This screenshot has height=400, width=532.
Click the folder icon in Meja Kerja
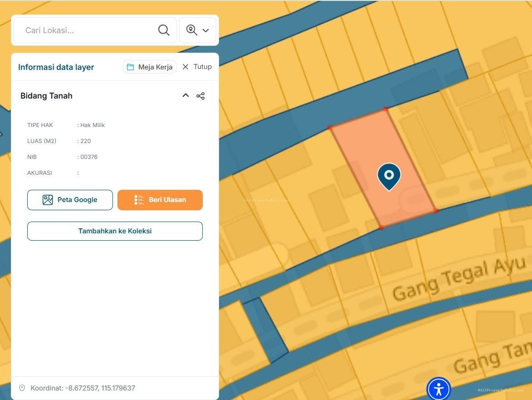click(131, 67)
